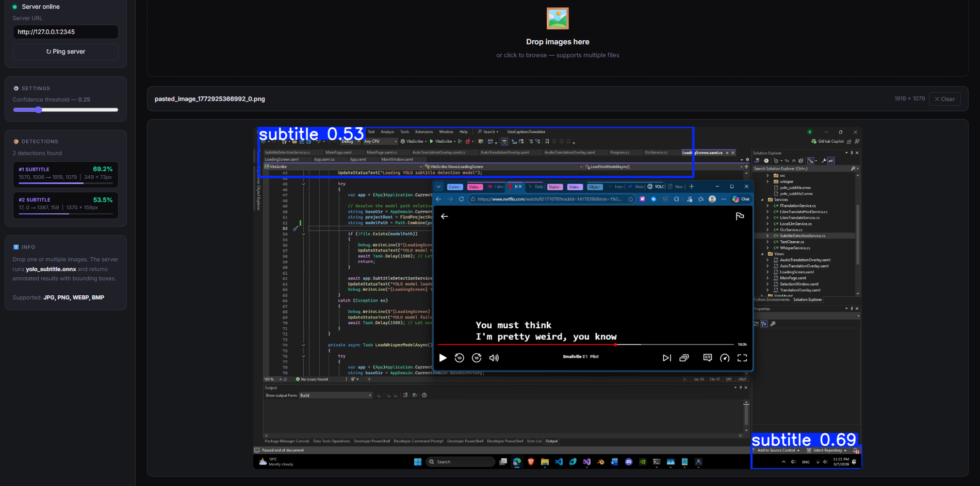Viewport: 980px width, 486px height.
Task: Click the Server URL input field
Action: [x=66, y=32]
